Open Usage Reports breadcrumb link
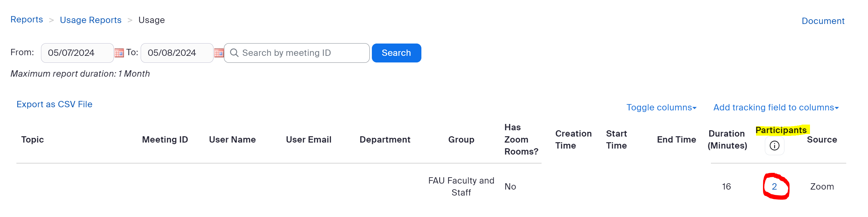 click(90, 20)
